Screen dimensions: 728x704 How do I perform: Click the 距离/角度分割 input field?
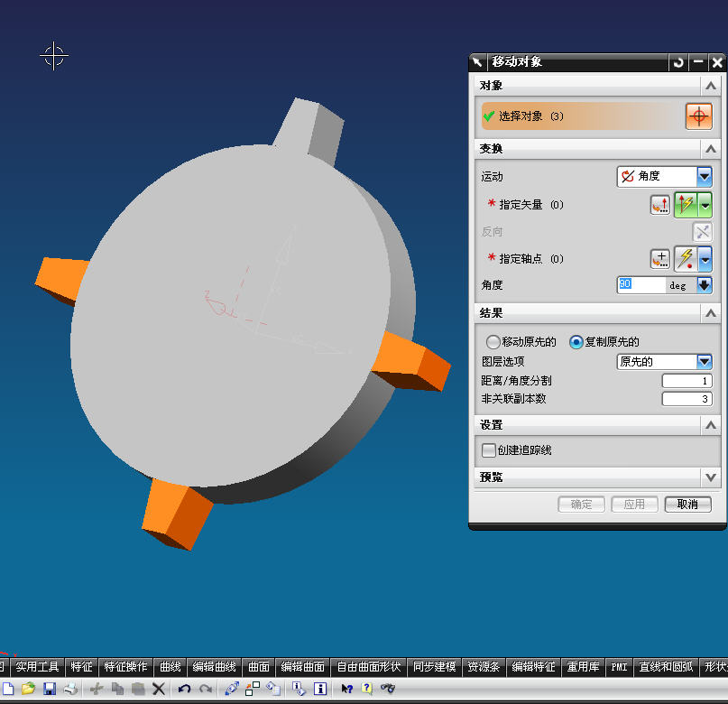coord(687,381)
